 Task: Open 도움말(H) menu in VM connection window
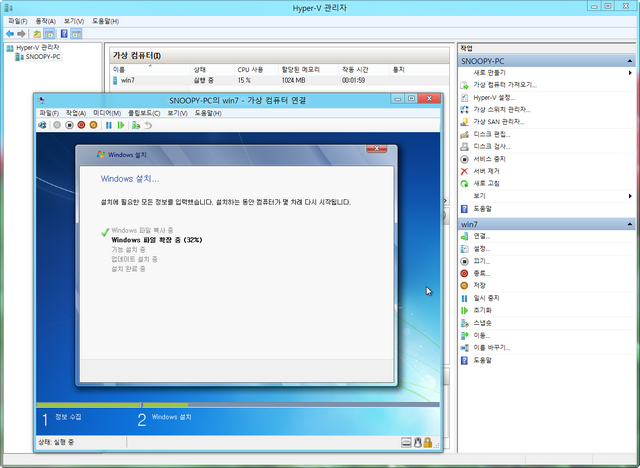pos(208,113)
